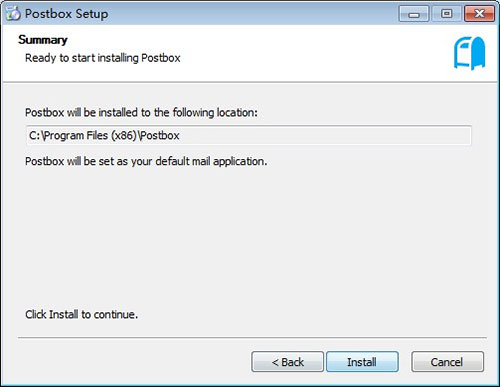Open the installer icon in the title bar
Screen dimensions: 500x387
[13, 14]
